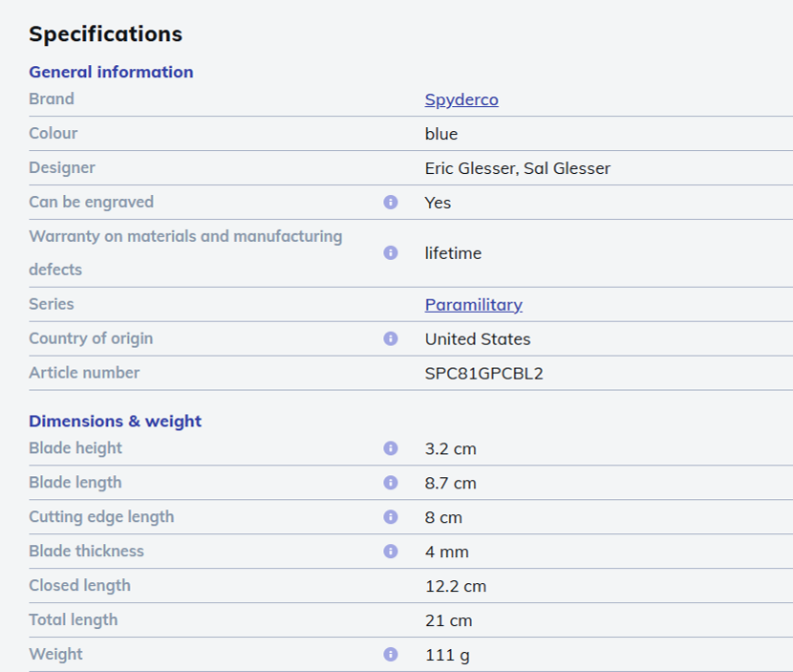The width and height of the screenshot is (793, 672).
Task: Open the Paramilitary series link
Action: coord(473,305)
